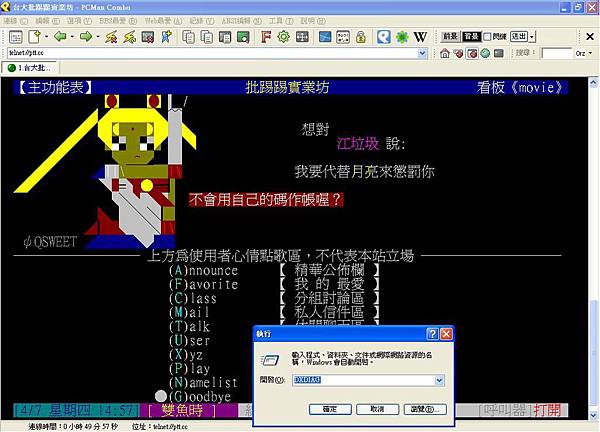The image size is (600, 432).
Task: Click lightning icon right of forward arrow dropdown
Action: [x=111, y=37]
